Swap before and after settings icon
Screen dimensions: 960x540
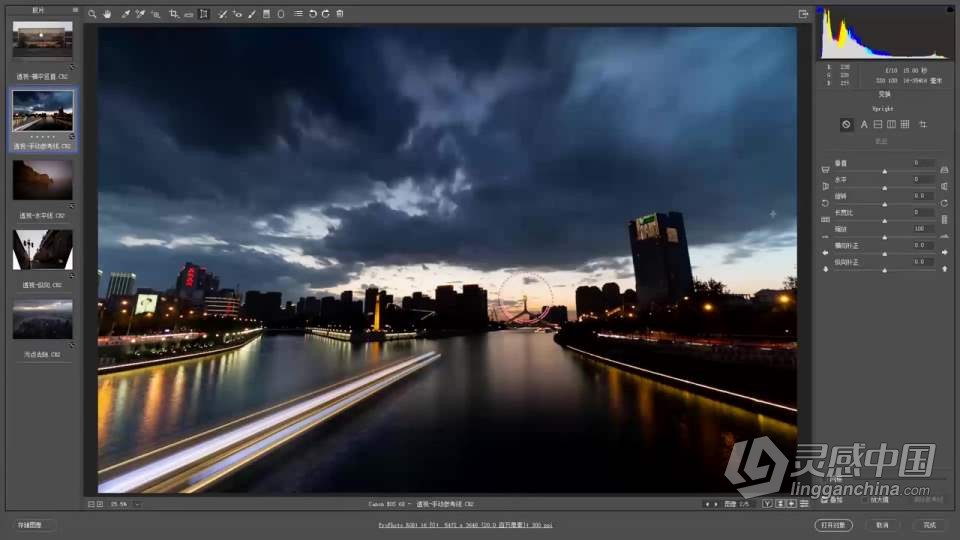coord(780,504)
